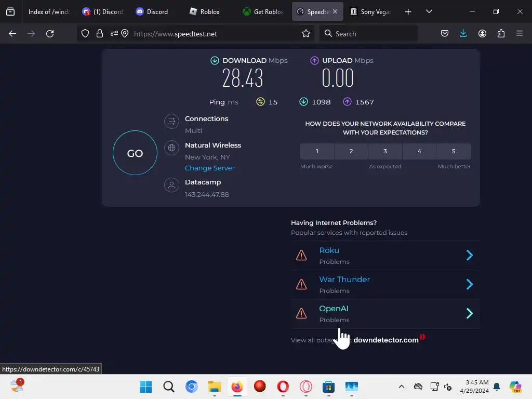Switch to the second Discord tab

tap(156, 12)
